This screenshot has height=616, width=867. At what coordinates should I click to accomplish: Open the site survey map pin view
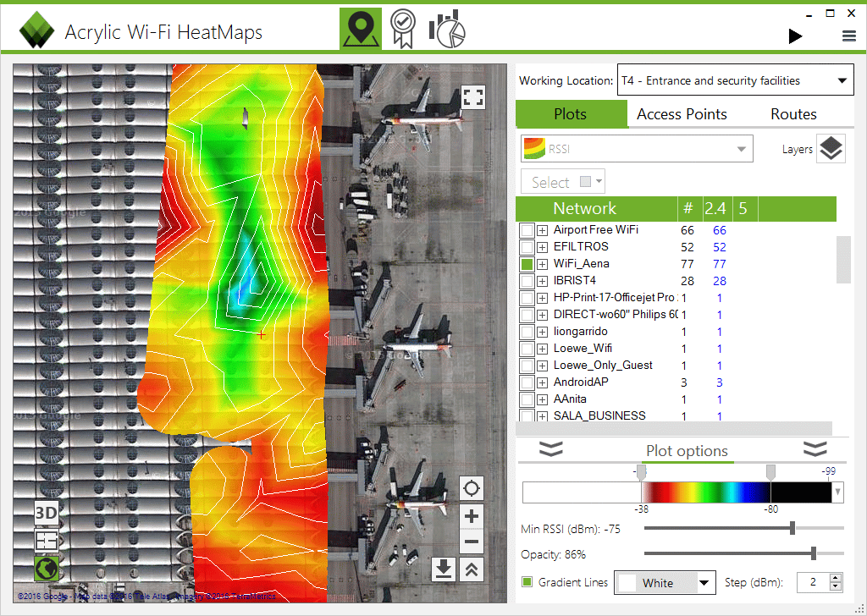(x=361, y=29)
